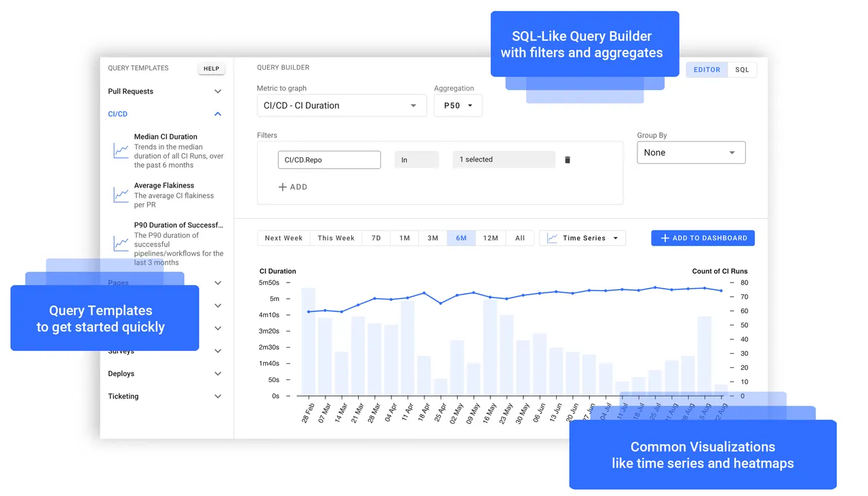The width and height of the screenshot is (868, 496).
Task: Open the P50 Aggregation dropdown
Action: 458,106
